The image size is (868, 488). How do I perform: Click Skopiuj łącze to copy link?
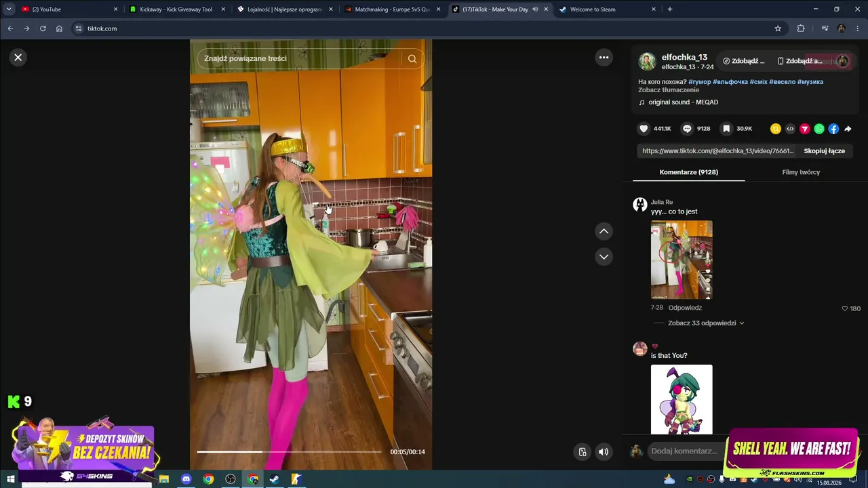pyautogui.click(x=824, y=151)
